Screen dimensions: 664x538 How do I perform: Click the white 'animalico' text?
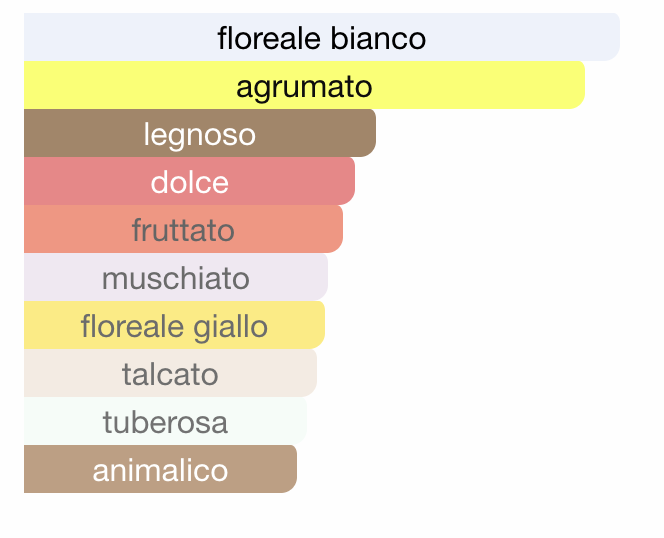(x=160, y=470)
